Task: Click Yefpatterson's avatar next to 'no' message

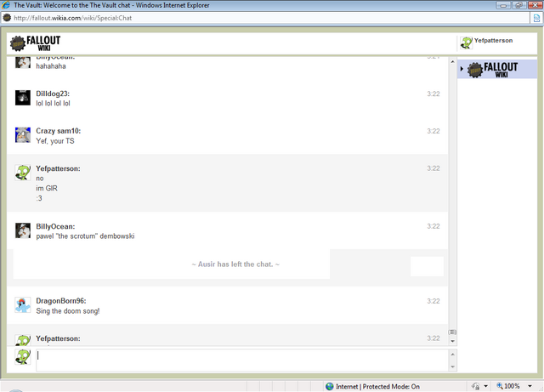Action: (23, 173)
